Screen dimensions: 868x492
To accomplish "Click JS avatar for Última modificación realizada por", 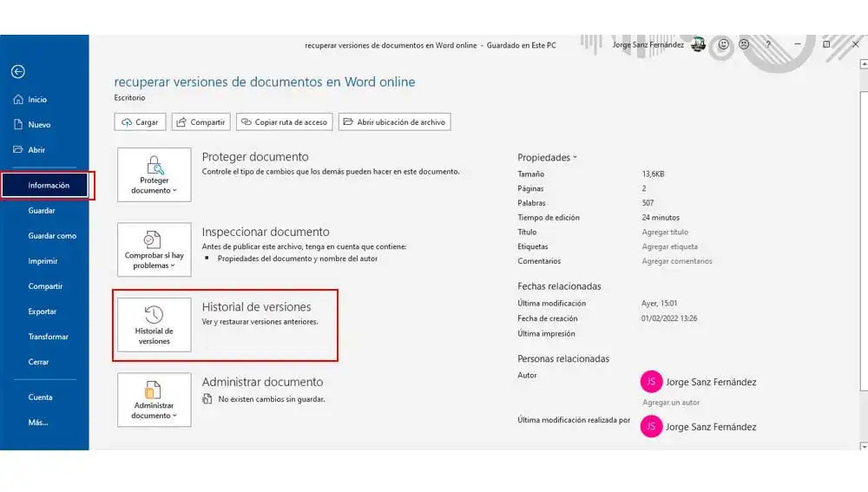I will tap(652, 427).
